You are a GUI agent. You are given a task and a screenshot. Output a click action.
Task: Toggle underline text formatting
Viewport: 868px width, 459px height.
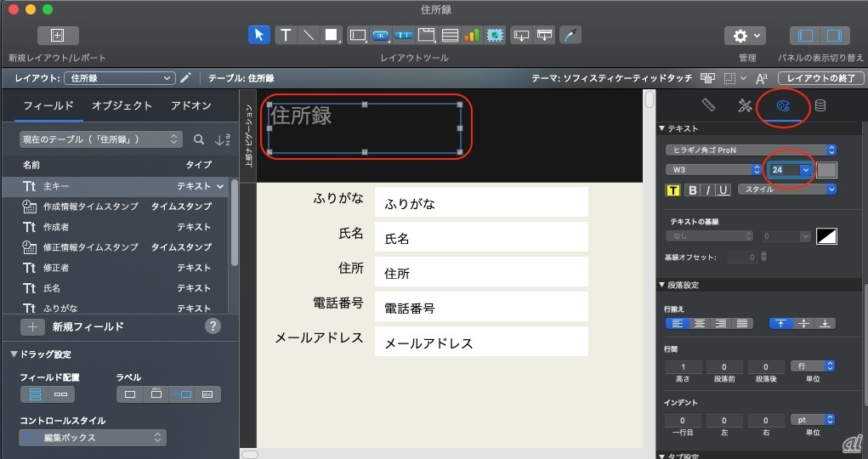point(723,190)
